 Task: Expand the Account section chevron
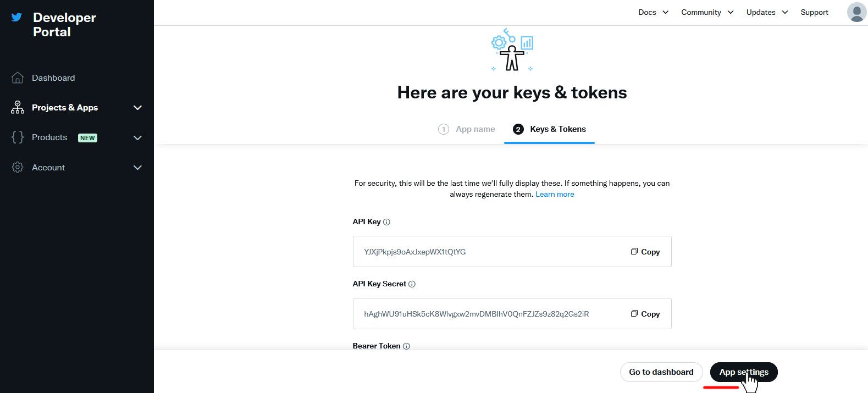pyautogui.click(x=137, y=168)
